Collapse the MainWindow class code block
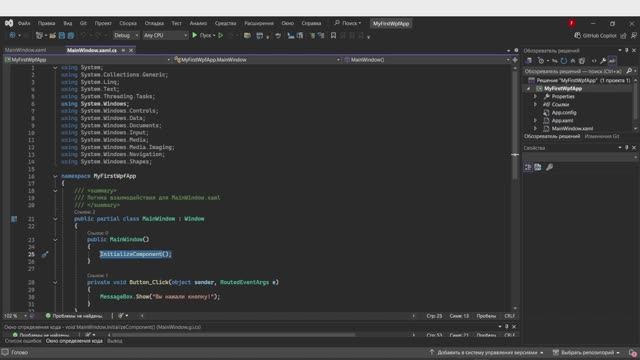The width and height of the screenshot is (640, 360). (x=55, y=219)
